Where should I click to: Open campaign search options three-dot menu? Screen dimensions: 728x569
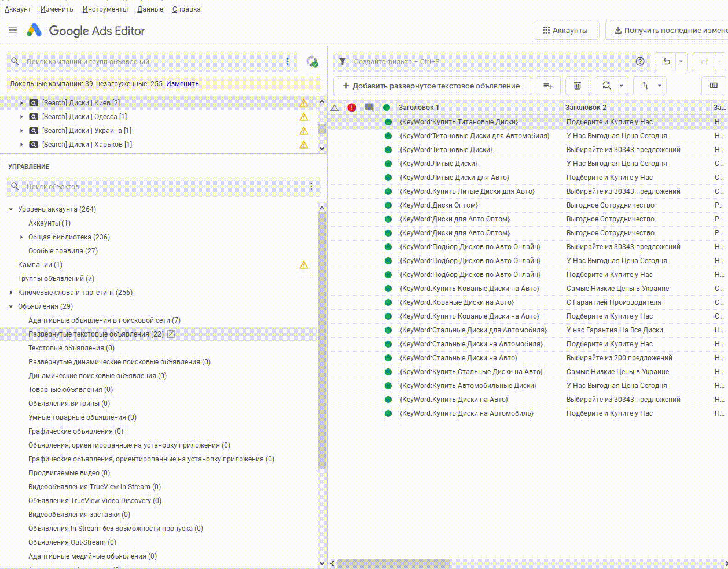tap(288, 62)
